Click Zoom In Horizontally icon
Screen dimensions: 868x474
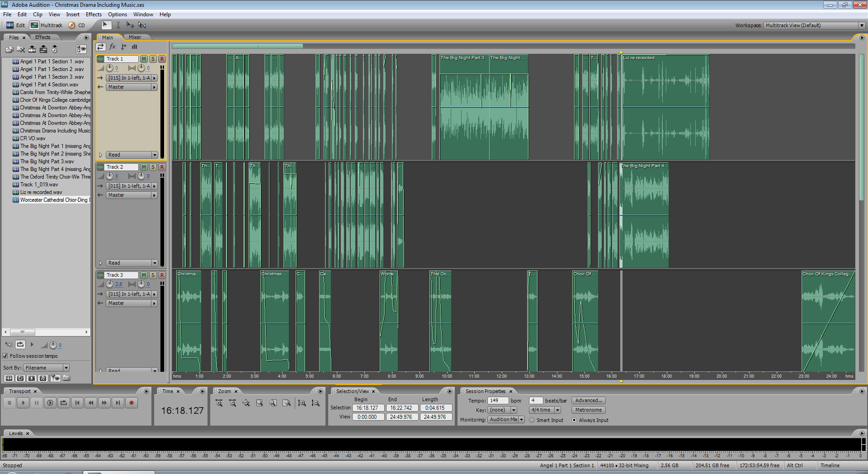point(219,403)
